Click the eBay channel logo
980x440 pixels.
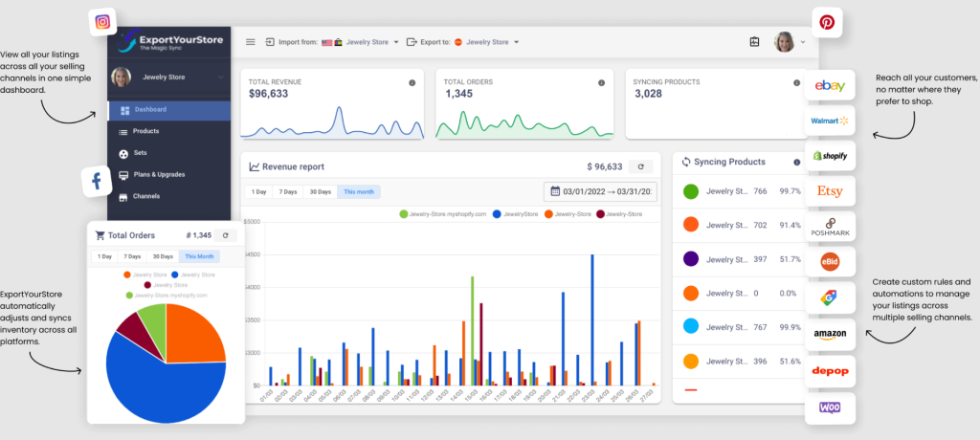(x=830, y=86)
